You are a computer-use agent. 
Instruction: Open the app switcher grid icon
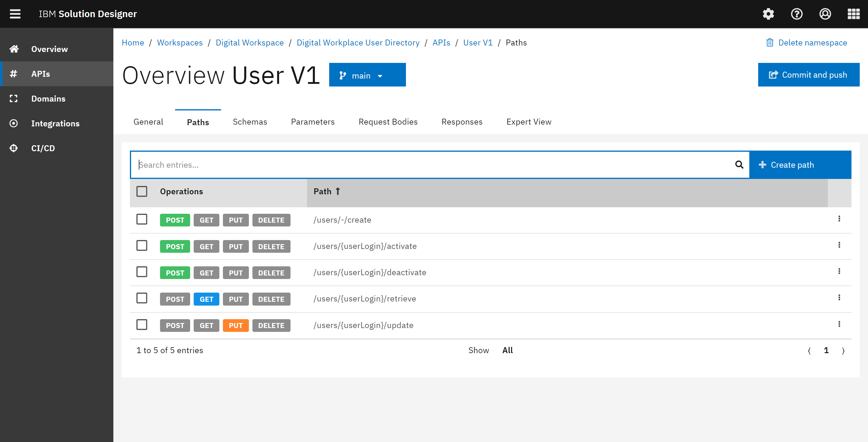click(x=853, y=14)
